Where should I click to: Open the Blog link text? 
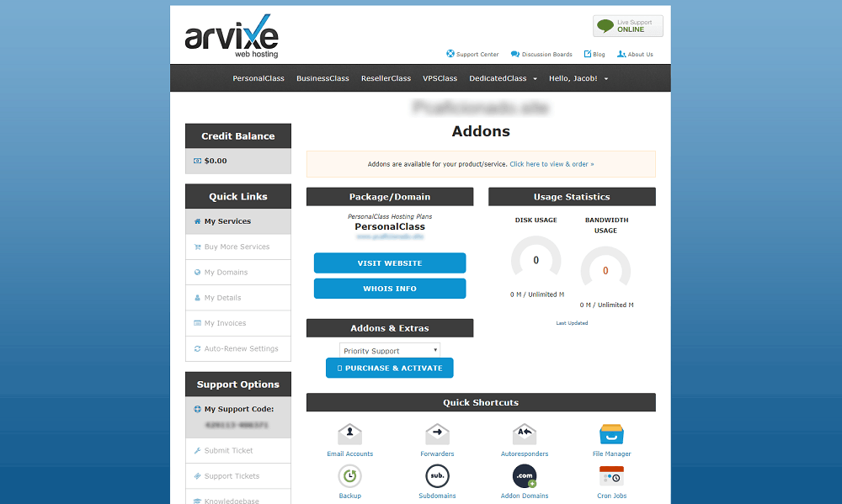click(x=599, y=54)
